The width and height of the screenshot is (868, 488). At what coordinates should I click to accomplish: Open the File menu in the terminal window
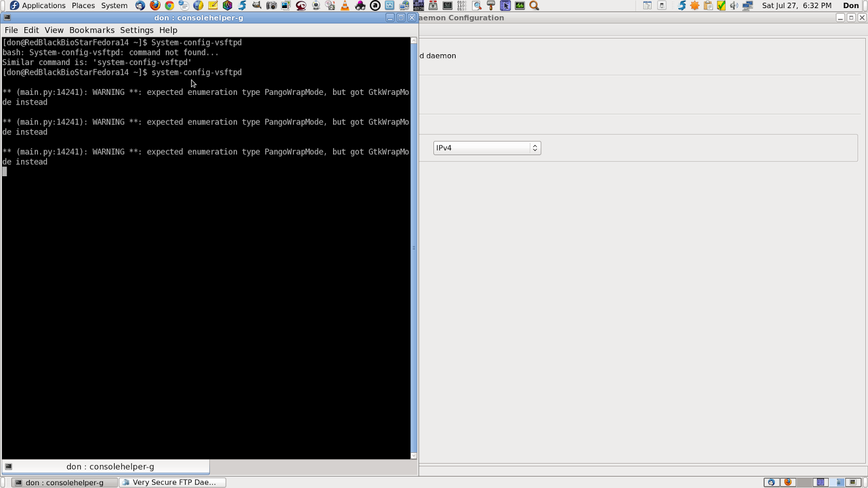tap(11, 30)
